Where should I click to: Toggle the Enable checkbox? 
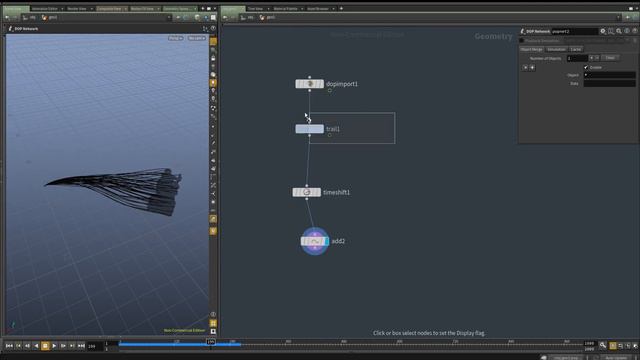(586, 67)
